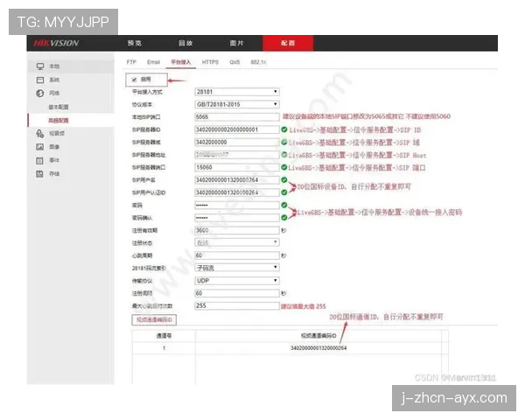Click the SIP服务器域 field containing 3402000000

pyautogui.click(x=237, y=143)
